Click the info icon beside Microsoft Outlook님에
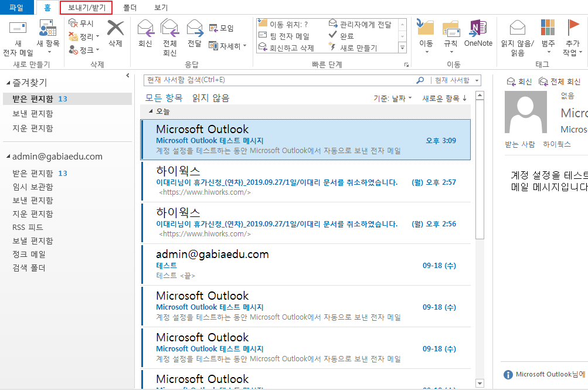The image size is (588, 390). (508, 375)
